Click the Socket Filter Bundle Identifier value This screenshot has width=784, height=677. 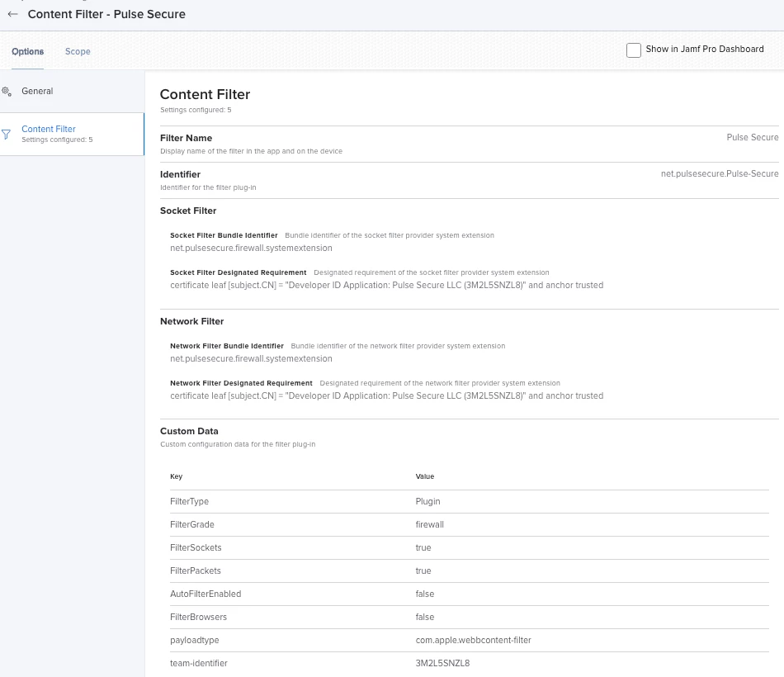click(251, 249)
